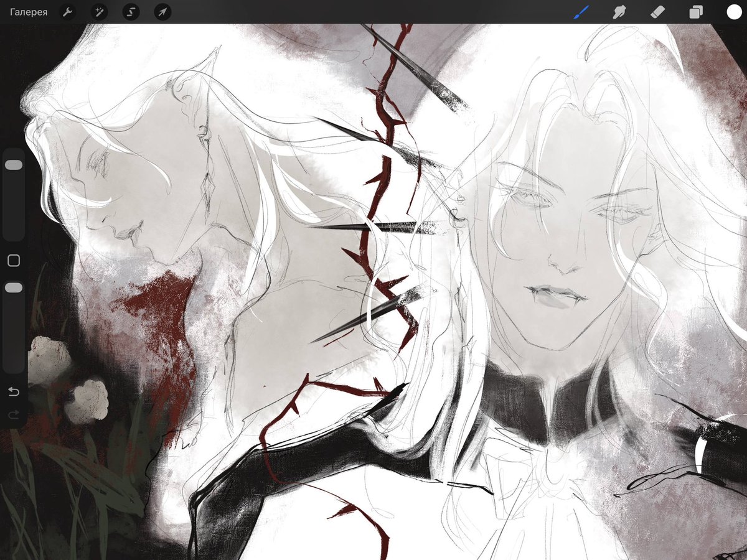The height and width of the screenshot is (560, 747).
Task: Tap the brush size slider handle
Action: (14, 165)
